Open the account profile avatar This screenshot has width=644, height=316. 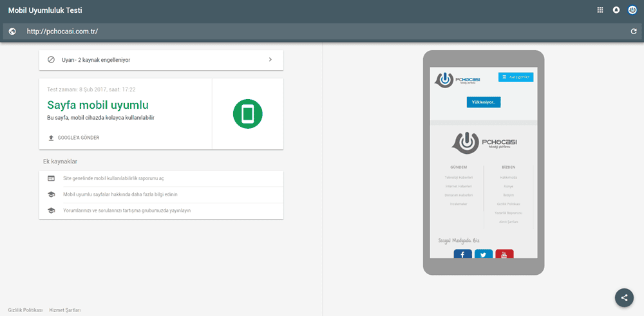coord(632,10)
